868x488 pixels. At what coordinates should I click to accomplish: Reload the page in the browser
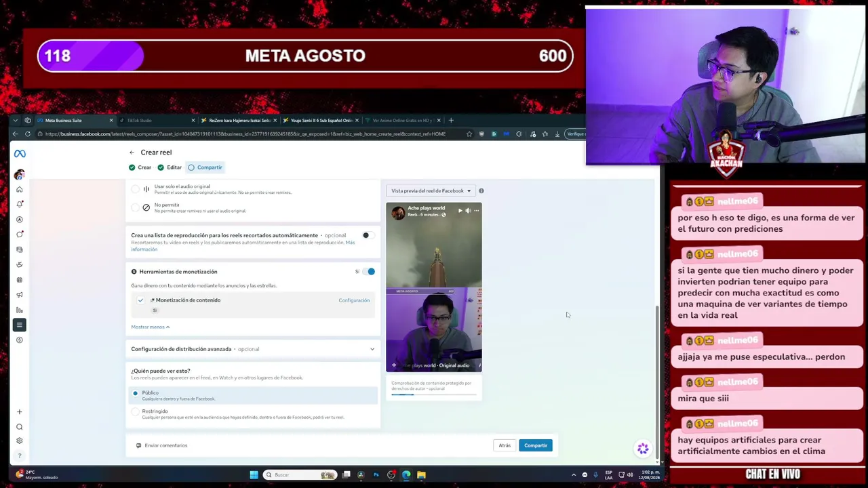(28, 134)
